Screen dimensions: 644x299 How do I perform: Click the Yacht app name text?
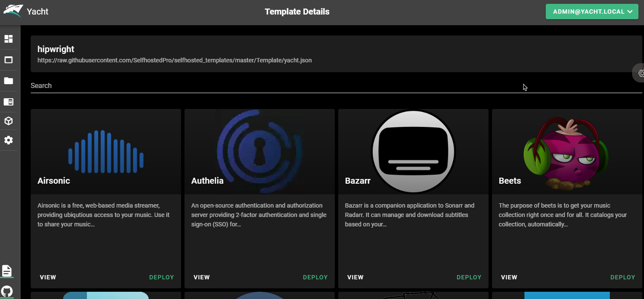pos(38,12)
